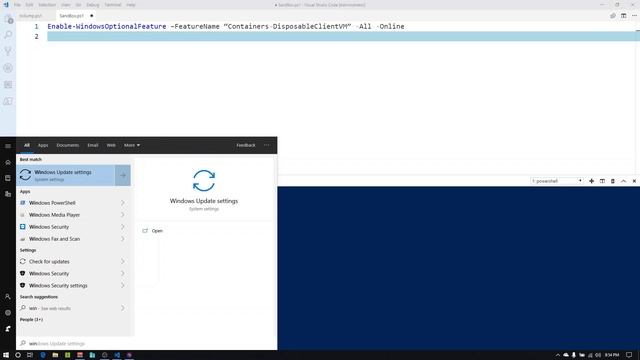Open the File menu in VS Code
The height and width of the screenshot is (360, 640).
click(17, 5)
